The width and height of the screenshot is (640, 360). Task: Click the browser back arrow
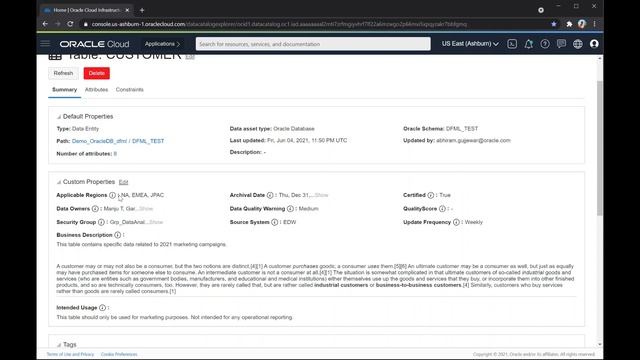tap(45, 24)
